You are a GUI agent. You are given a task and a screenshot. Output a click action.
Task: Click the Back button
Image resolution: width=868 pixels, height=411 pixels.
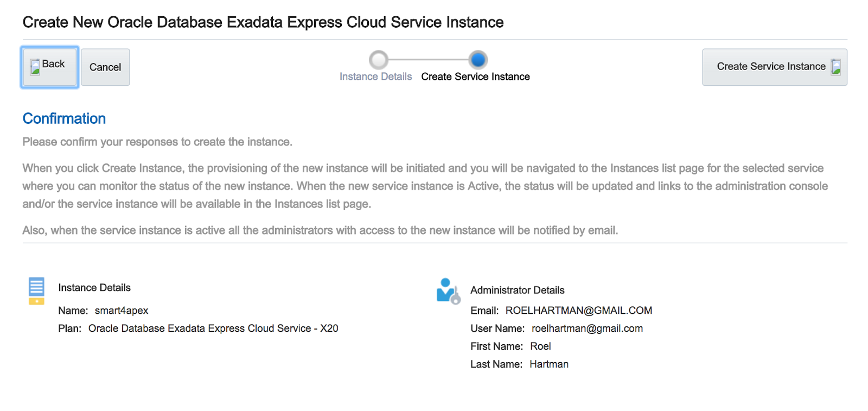pyautogui.click(x=50, y=67)
